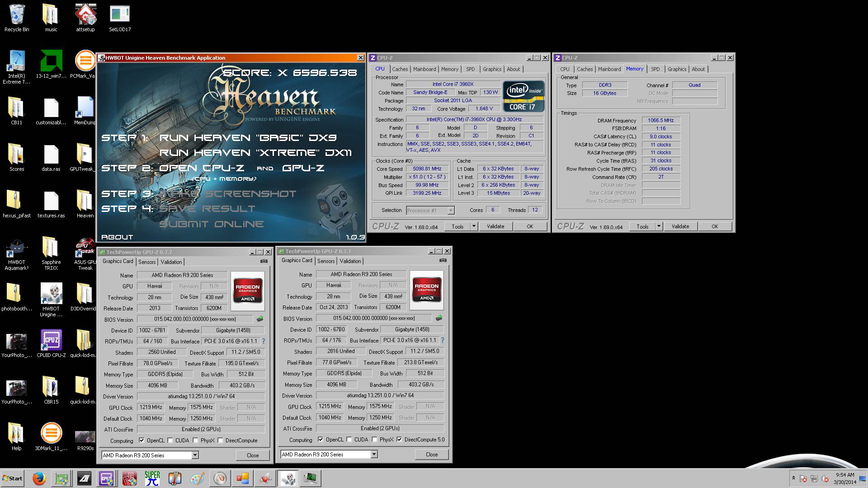Open the Help folder icon
The image size is (868, 488).
click(x=17, y=436)
